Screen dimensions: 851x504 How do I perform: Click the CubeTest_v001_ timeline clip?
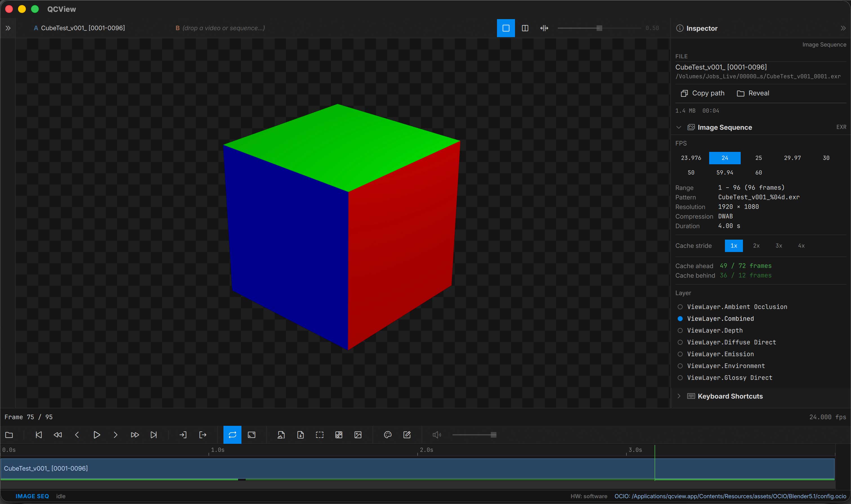click(417, 469)
